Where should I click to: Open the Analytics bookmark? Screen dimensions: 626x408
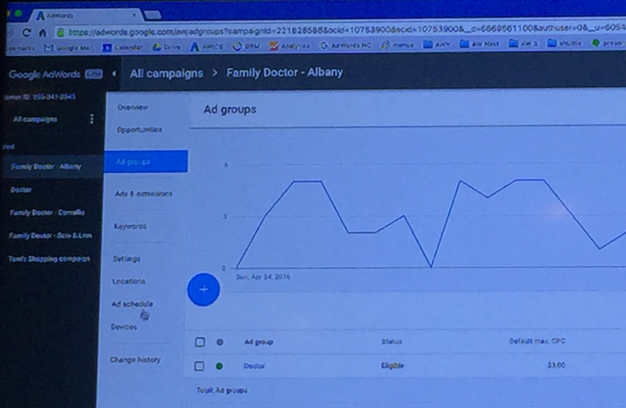click(289, 46)
